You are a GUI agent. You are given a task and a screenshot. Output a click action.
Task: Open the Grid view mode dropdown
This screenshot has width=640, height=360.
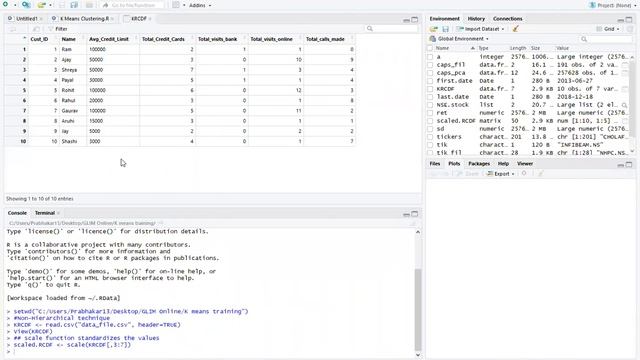pos(608,29)
